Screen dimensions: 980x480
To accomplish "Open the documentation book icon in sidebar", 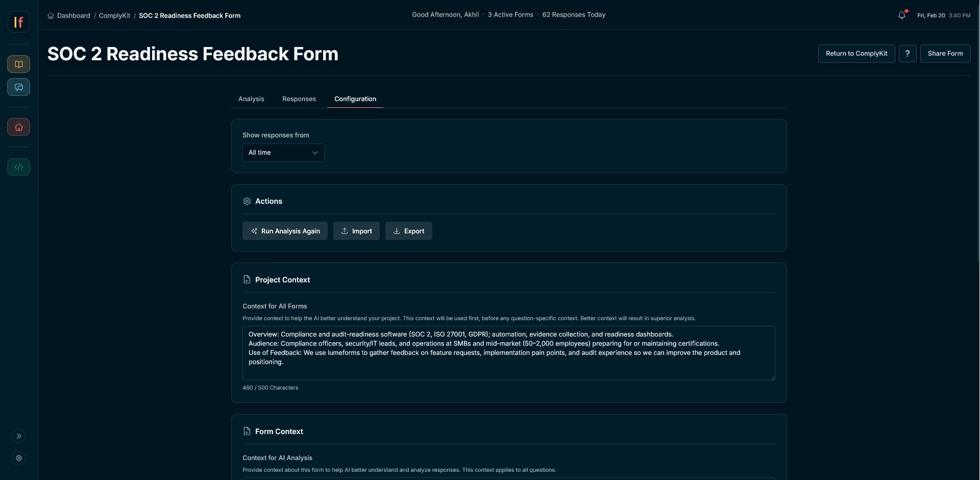I will 19,64.
